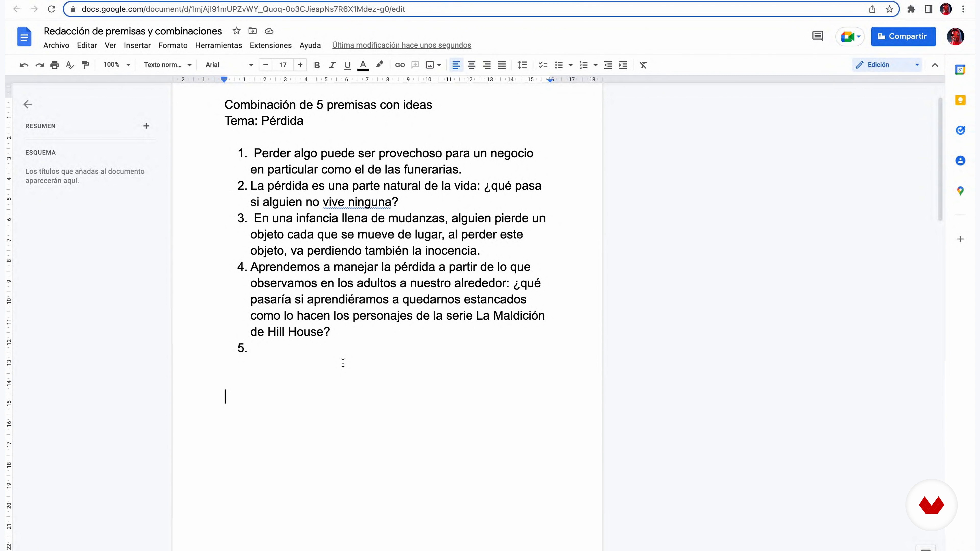Screen dimensions: 980x551
Task: Clear formatting icon
Action: tap(643, 65)
